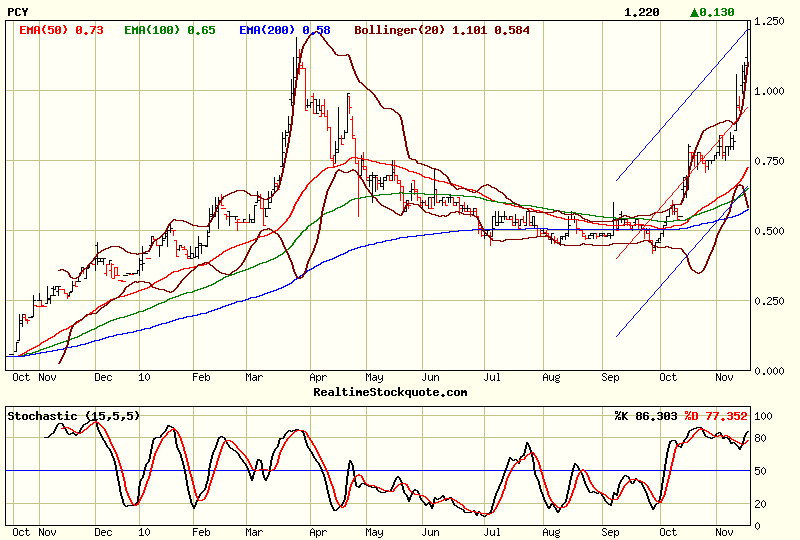
Task: Click the 1.250 price axis label
Action: pyautogui.click(x=769, y=21)
